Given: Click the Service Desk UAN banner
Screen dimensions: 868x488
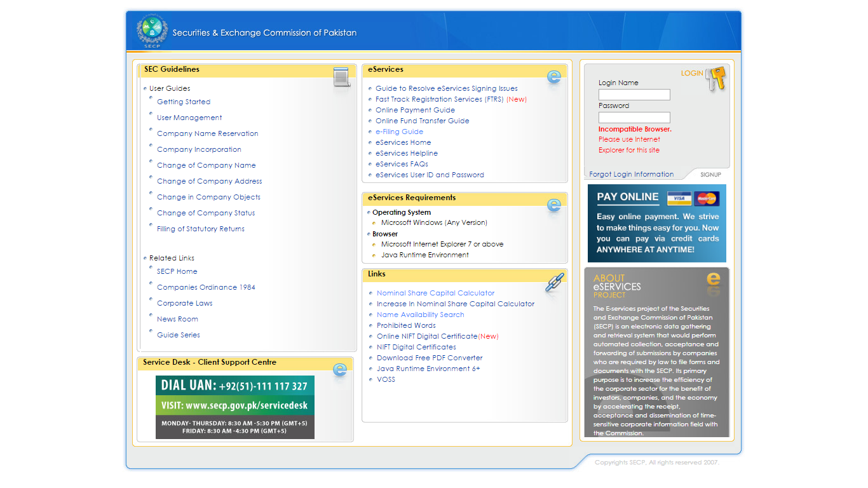Looking at the screenshot, I should pos(235,407).
